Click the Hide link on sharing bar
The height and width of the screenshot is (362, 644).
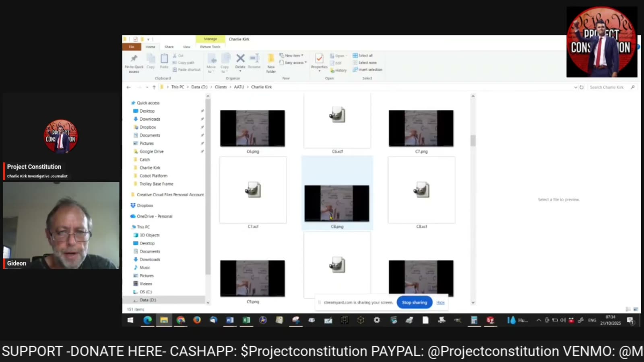click(x=440, y=302)
